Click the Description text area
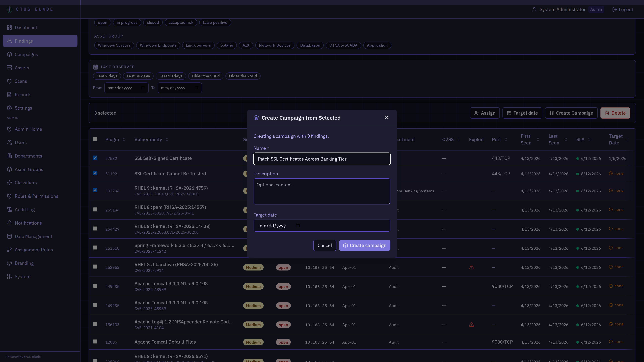 [322, 191]
